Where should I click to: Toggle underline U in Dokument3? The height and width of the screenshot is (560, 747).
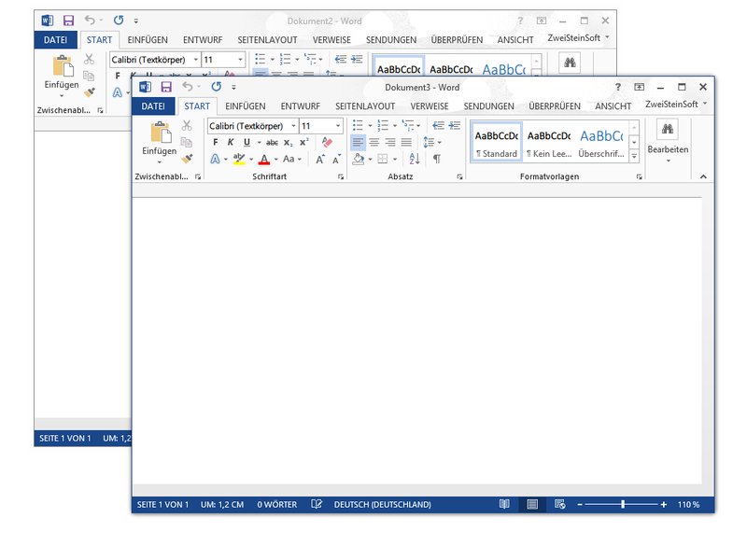pyautogui.click(x=247, y=143)
